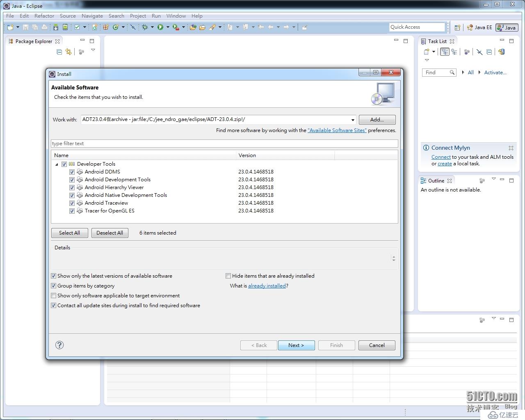Click the New file toolbar icon
Image resolution: width=525 pixels, height=420 pixels.
10,27
